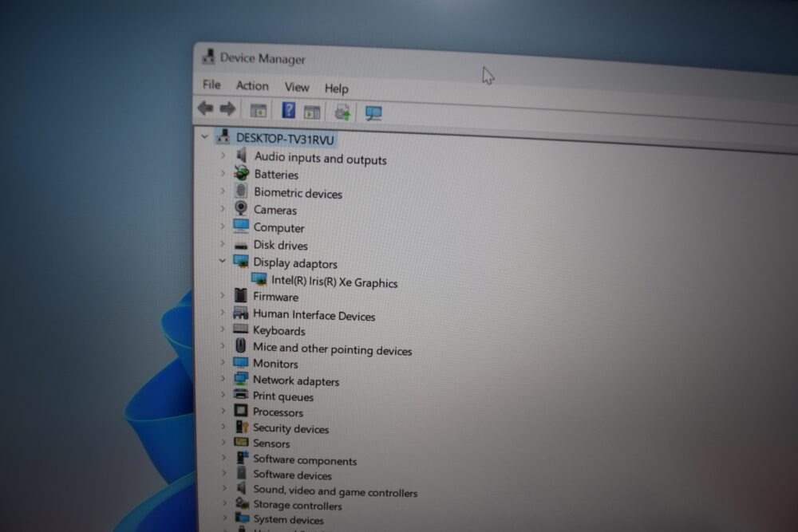Expand Audio inputs and outputs category
Viewport: 798px width, 532px height.
click(x=223, y=155)
